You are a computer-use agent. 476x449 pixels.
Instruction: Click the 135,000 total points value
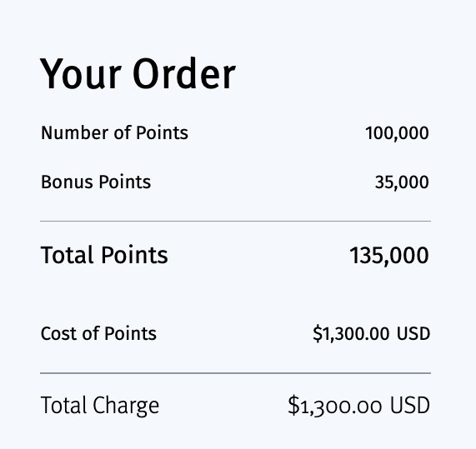click(x=389, y=256)
